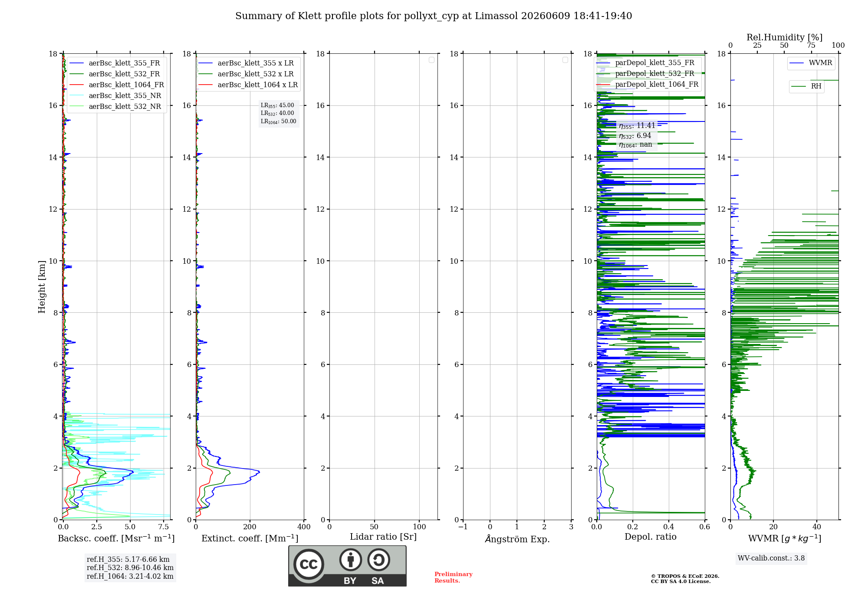Click the aerBsc_klett_355_FR legend entry

click(115, 63)
